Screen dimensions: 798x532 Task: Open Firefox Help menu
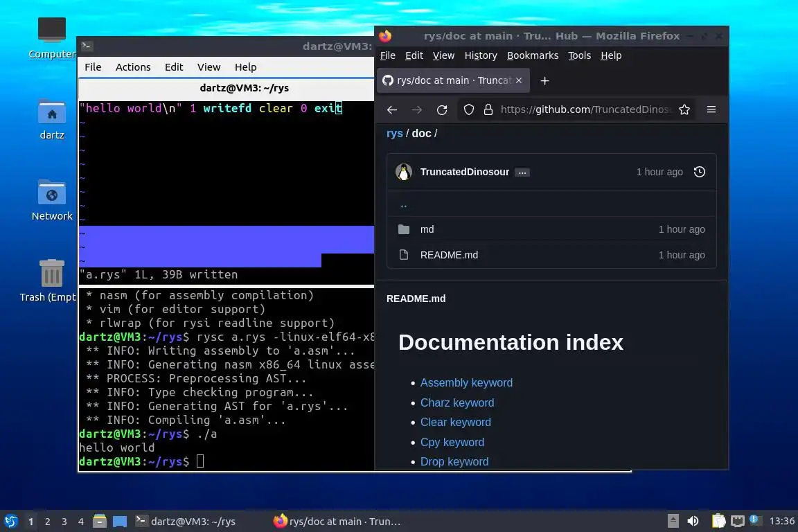point(611,55)
